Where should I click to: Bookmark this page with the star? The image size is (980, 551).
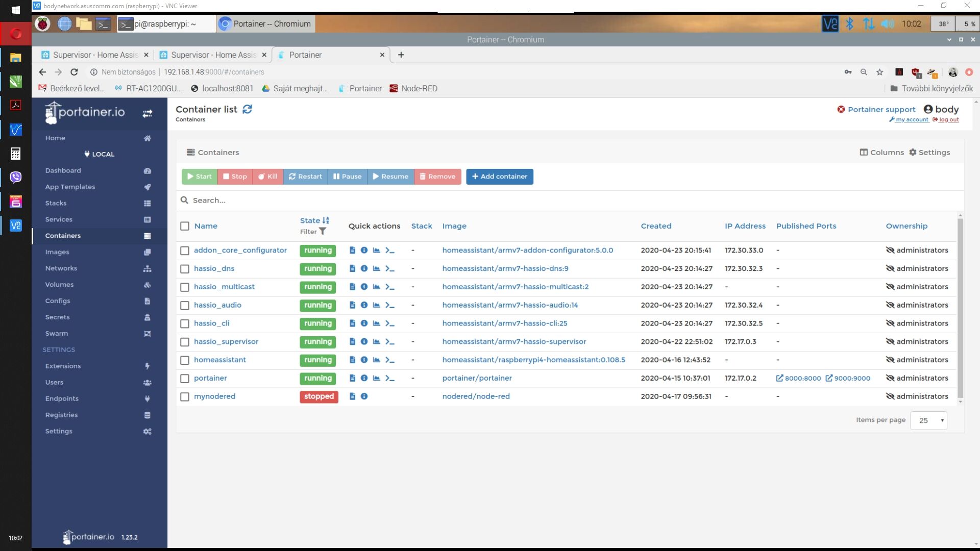[879, 72]
